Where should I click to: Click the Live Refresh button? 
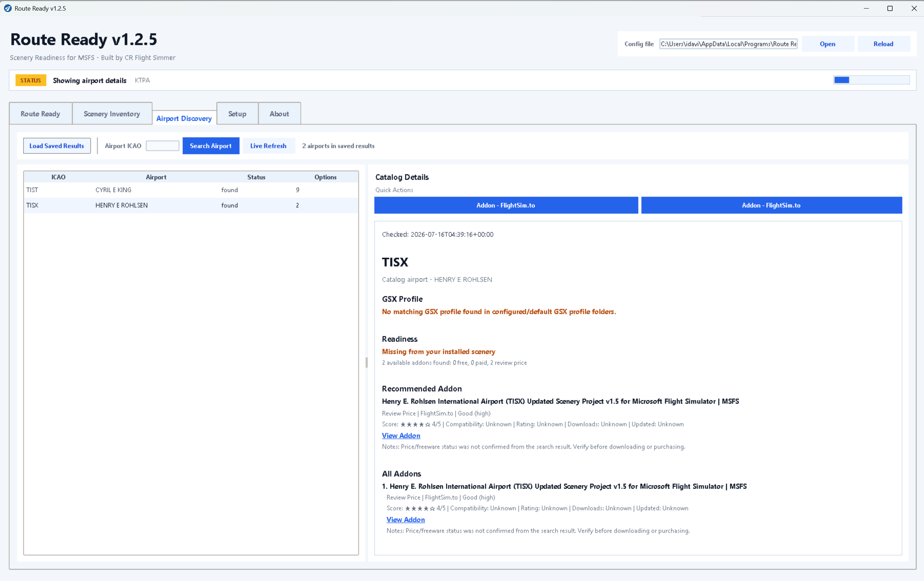coord(268,146)
